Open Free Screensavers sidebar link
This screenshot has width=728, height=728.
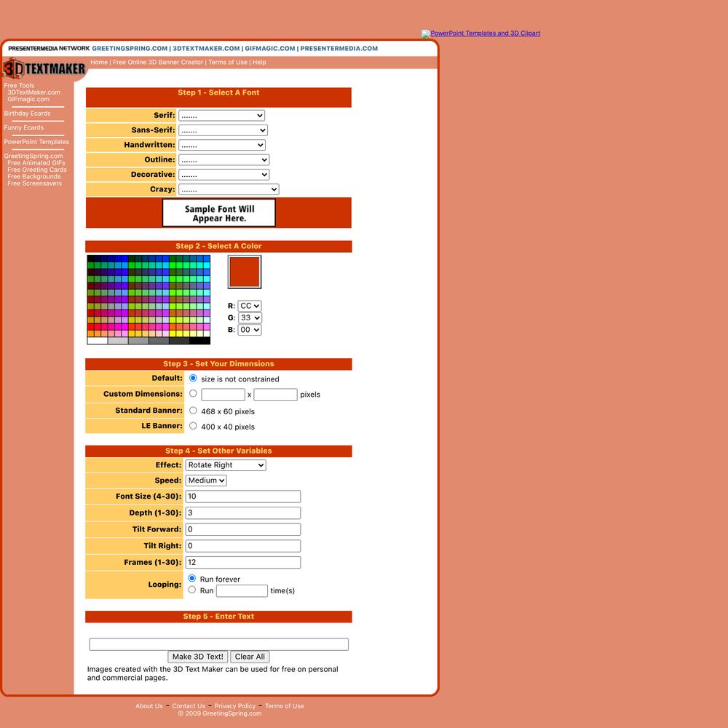click(34, 184)
